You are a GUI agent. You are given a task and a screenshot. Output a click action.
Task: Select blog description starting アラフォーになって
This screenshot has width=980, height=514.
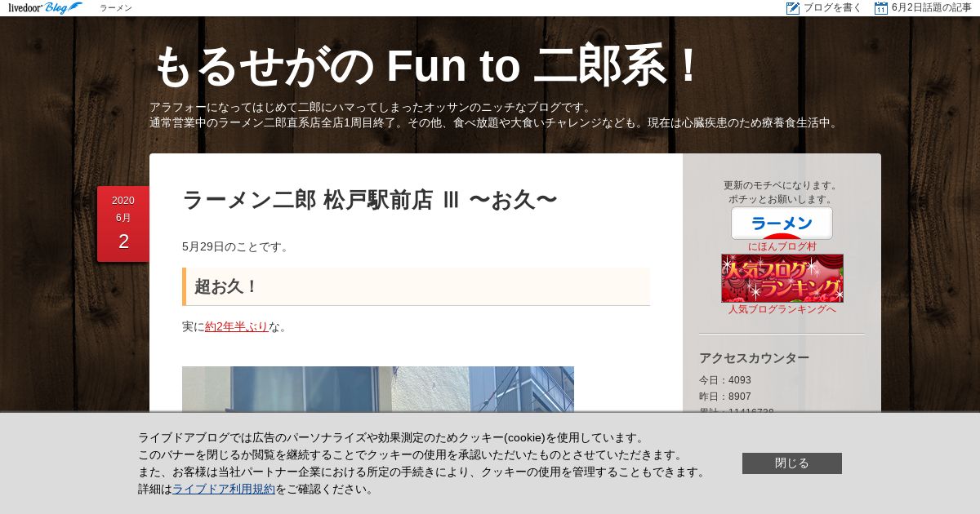click(x=495, y=115)
